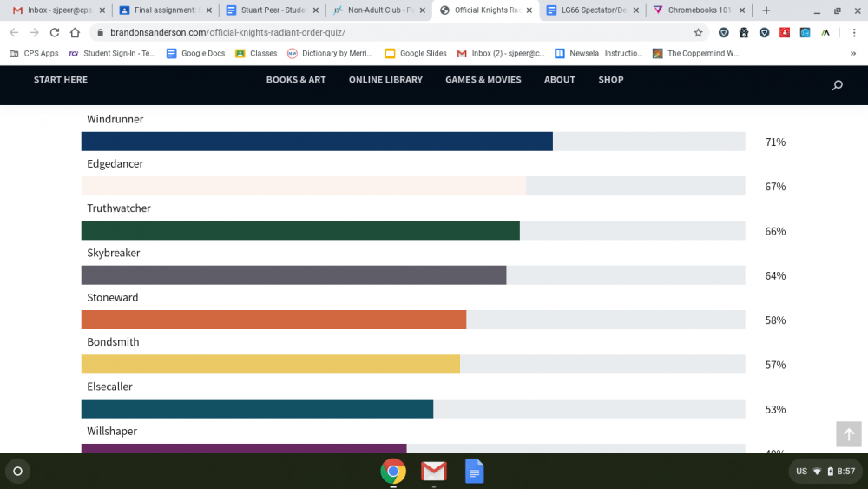Open the ONLINE LIBRARY menu

point(386,80)
